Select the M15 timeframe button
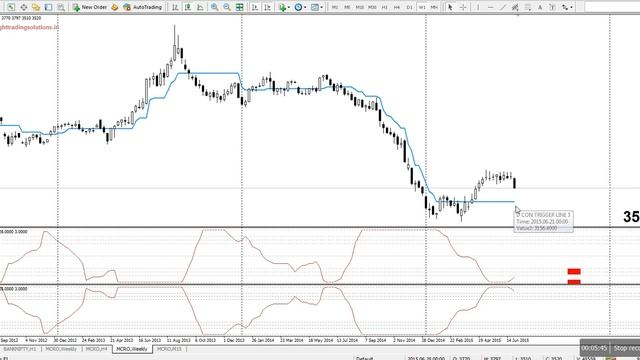The height and width of the screenshot is (360, 640). [x=360, y=7]
